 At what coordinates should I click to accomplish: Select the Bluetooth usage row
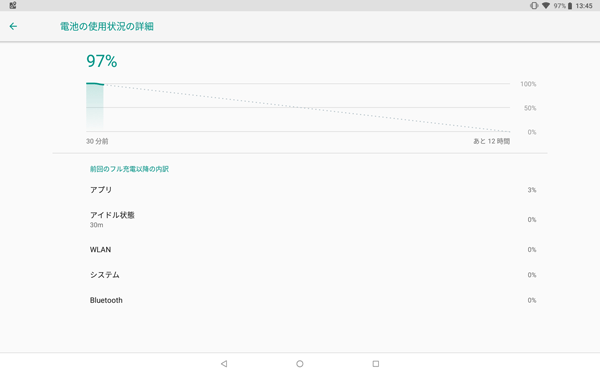(x=300, y=300)
